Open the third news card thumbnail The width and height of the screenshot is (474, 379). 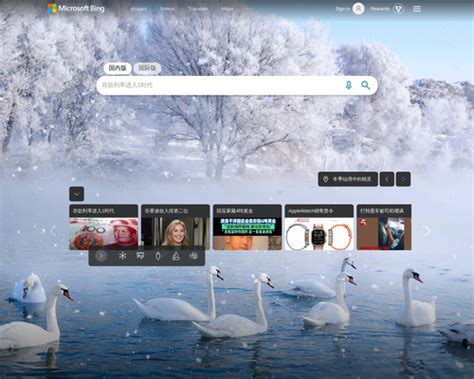pyautogui.click(x=247, y=234)
